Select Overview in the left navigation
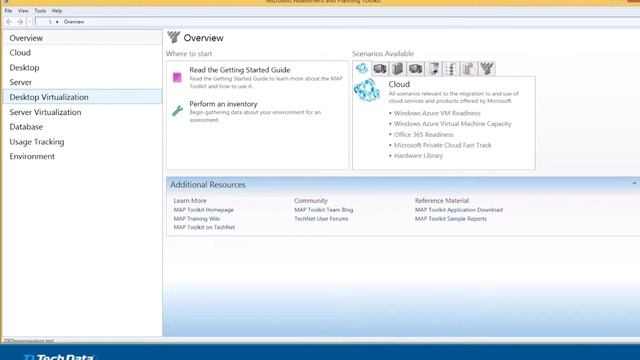This screenshot has height=360, width=640. coord(82,38)
